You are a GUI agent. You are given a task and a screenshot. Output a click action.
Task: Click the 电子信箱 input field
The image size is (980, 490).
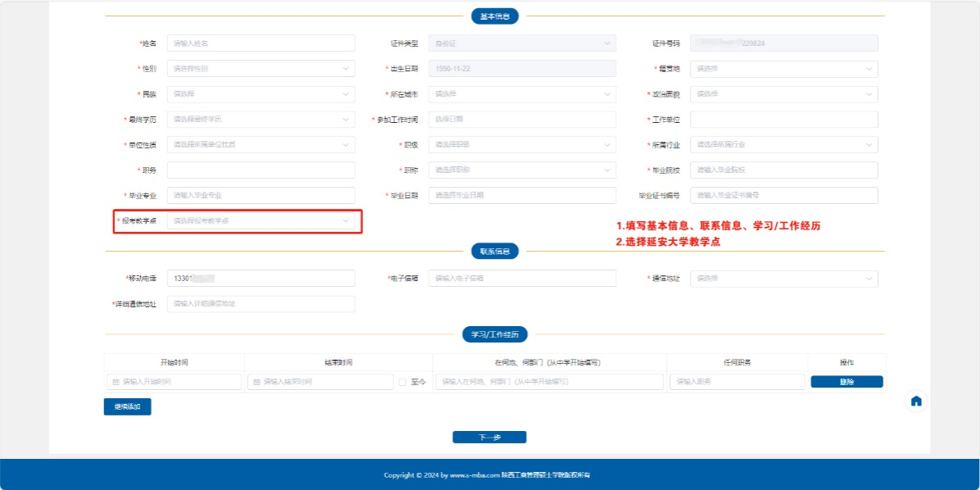pos(522,279)
